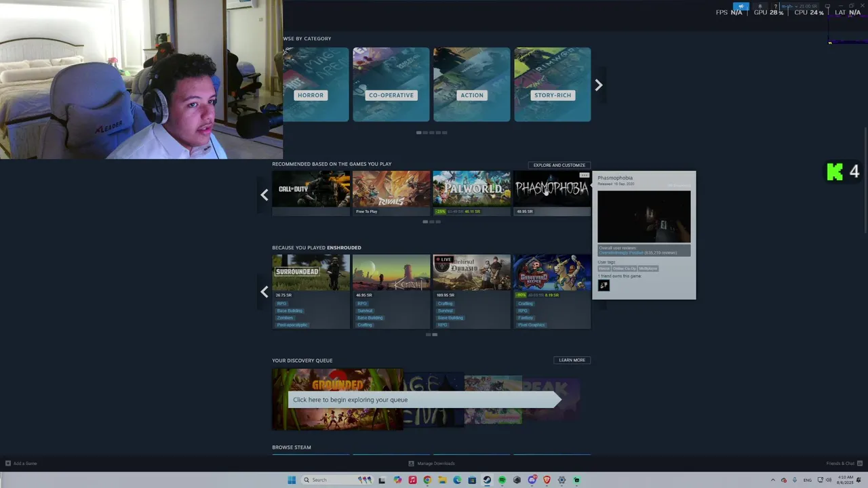The width and height of the screenshot is (868, 488).
Task: Open Brave browser from taskbar
Action: coord(547,480)
